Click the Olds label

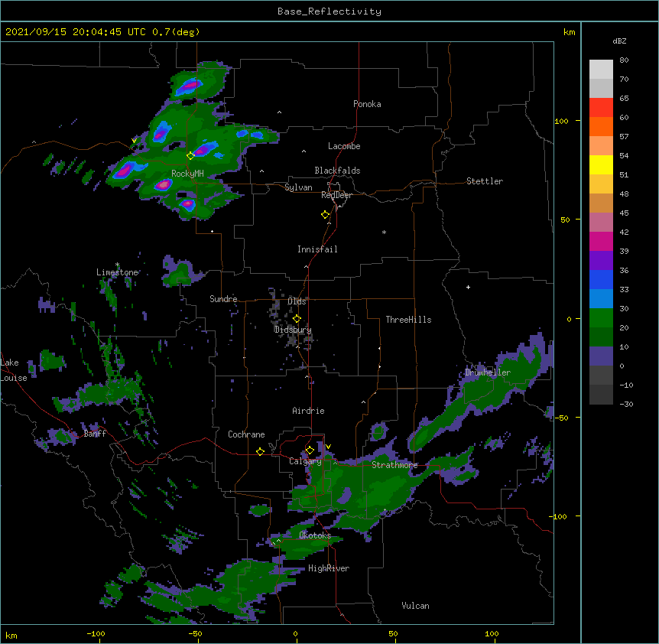[297, 301]
